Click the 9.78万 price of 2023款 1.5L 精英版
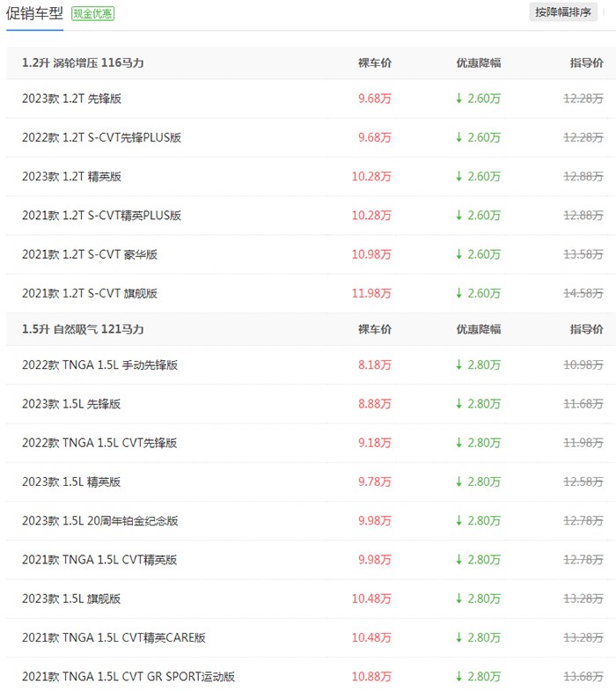Viewport: 616px width, 691px height. pyautogui.click(x=375, y=481)
